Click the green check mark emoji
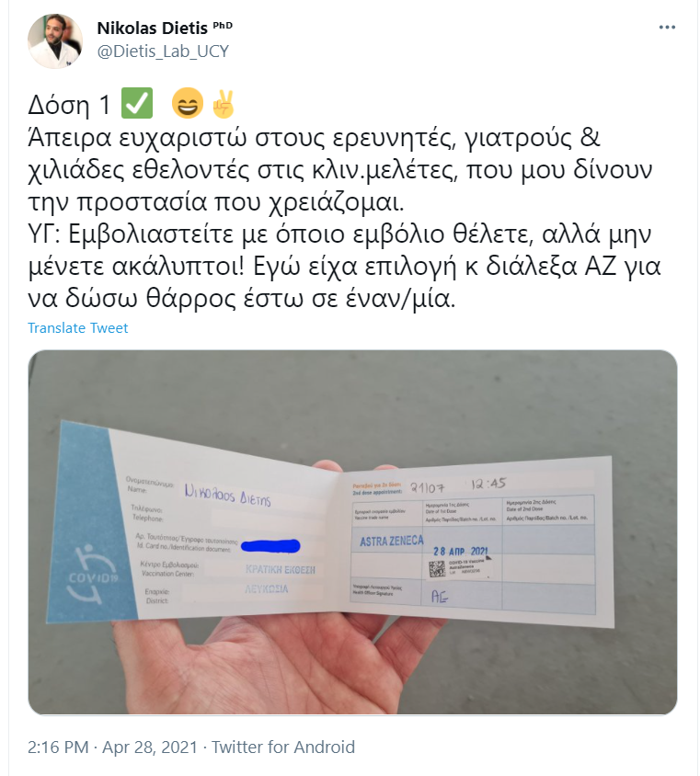Viewport: 700px width, 776px height. pyautogui.click(x=137, y=104)
